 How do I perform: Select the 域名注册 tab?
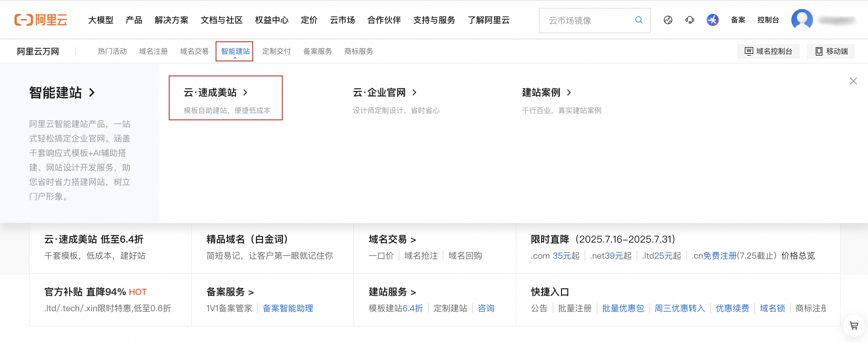(153, 51)
